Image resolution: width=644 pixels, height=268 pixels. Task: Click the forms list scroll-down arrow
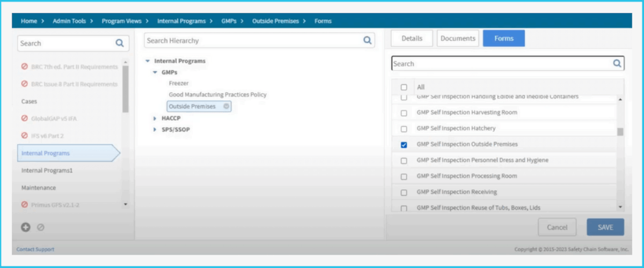tap(620, 207)
